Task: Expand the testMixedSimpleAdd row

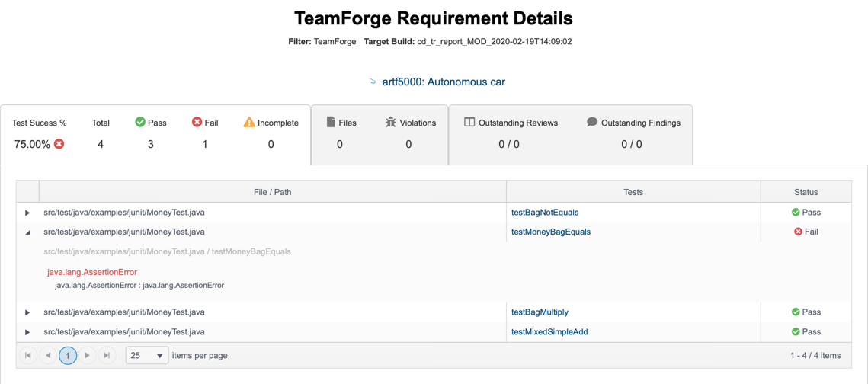Action: 27,332
